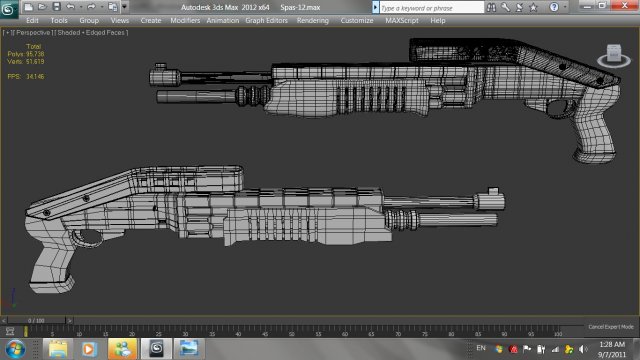This screenshot has height=360, width=640.
Task: Click the Help question mark icon
Action: pyautogui.click(x=554, y=7)
